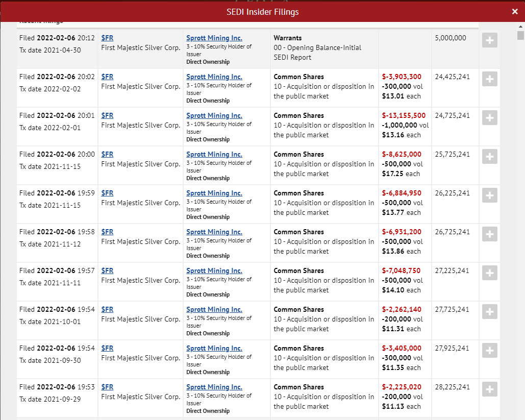Viewport: 525px width, 420px height.
Task: Select the scrollbar thumb of the filings list
Action: [x=520, y=36]
